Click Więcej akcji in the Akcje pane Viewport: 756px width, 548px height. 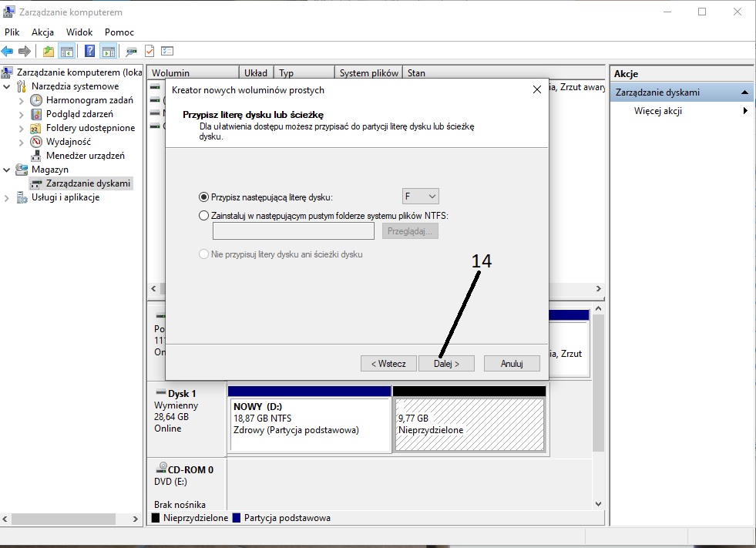click(x=657, y=111)
